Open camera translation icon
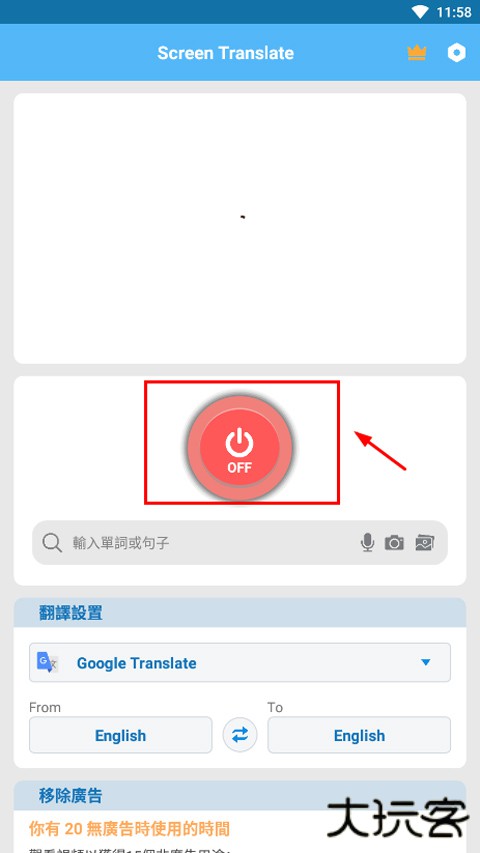This screenshot has width=480, height=853. coord(394,542)
